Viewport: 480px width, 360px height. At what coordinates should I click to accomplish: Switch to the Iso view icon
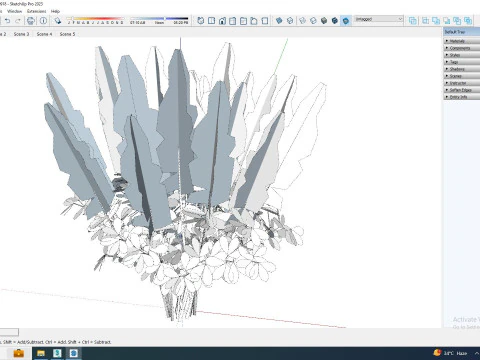[200, 21]
